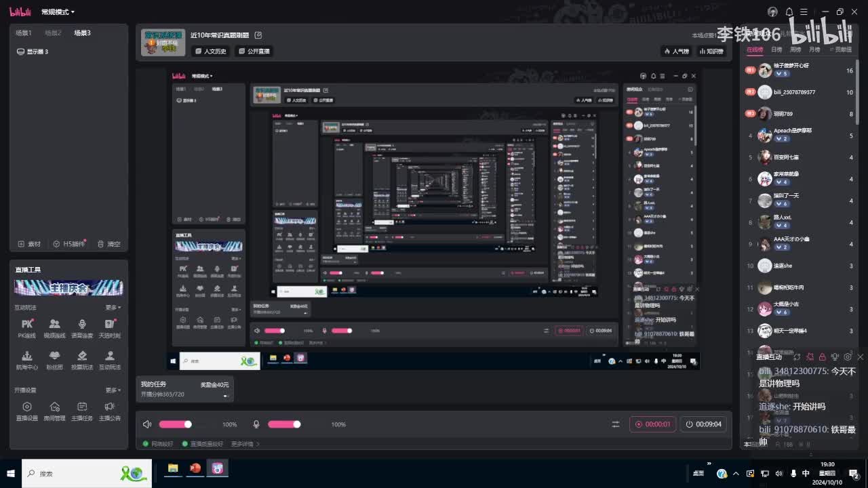This screenshot has width=868, height=488.
Task: Open the 知识榜 ranking button
Action: coord(711,52)
